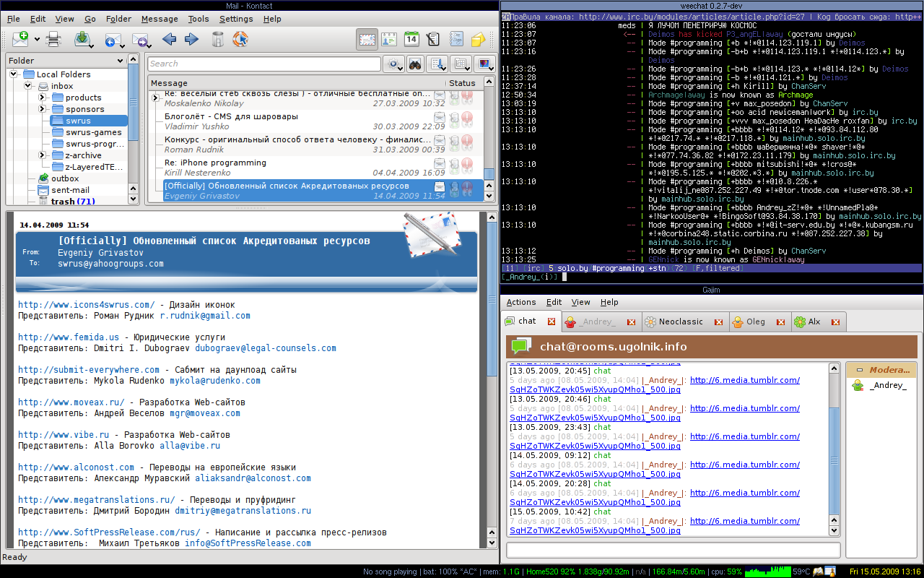Close the _Andrey_ tab in Gajim
924x578 pixels.
[631, 322]
